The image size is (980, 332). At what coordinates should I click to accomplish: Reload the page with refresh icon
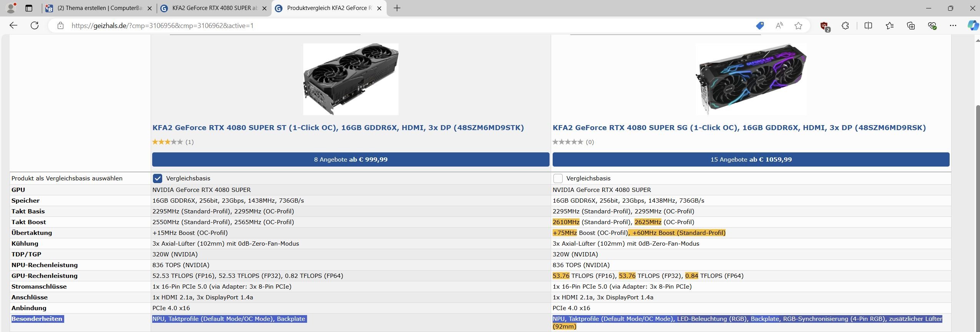(35, 26)
